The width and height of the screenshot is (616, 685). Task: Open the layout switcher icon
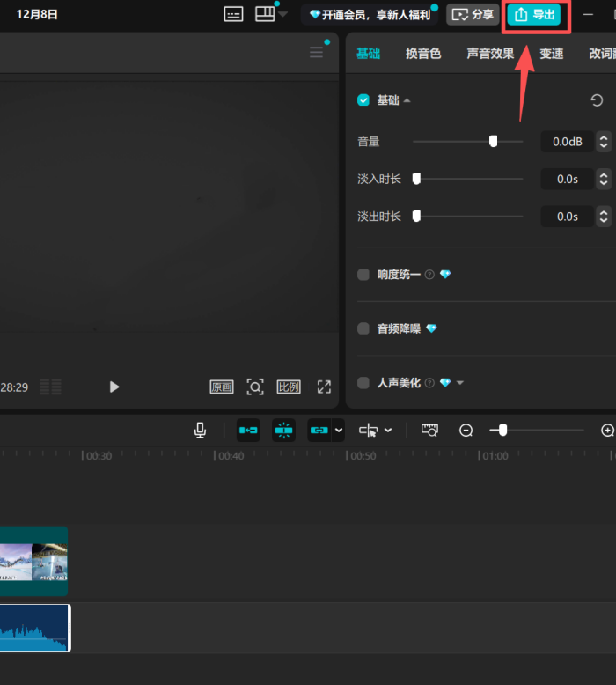click(265, 14)
